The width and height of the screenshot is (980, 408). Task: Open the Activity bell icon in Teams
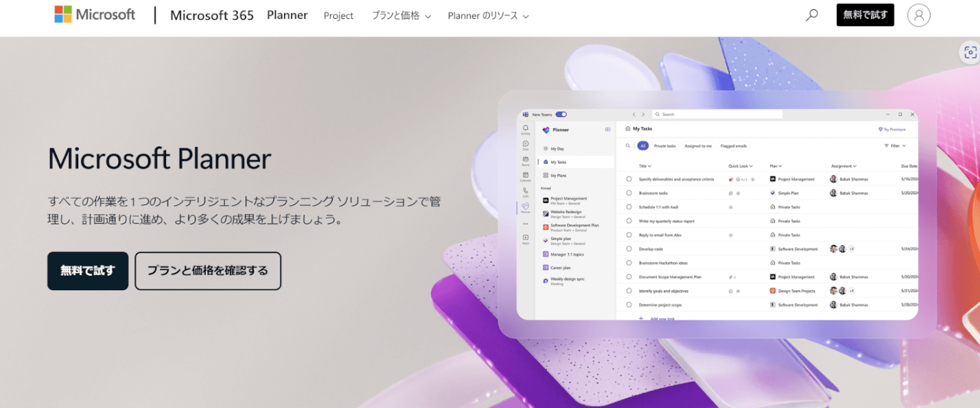(x=526, y=129)
